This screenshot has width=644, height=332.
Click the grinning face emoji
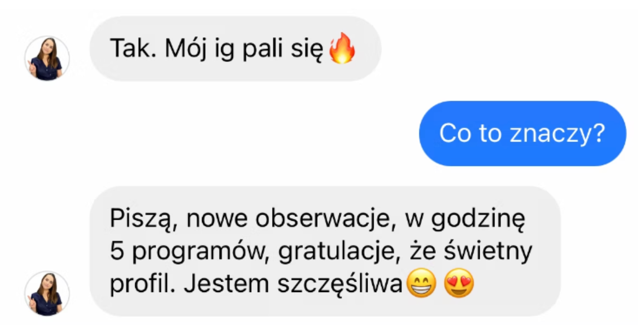tap(421, 283)
